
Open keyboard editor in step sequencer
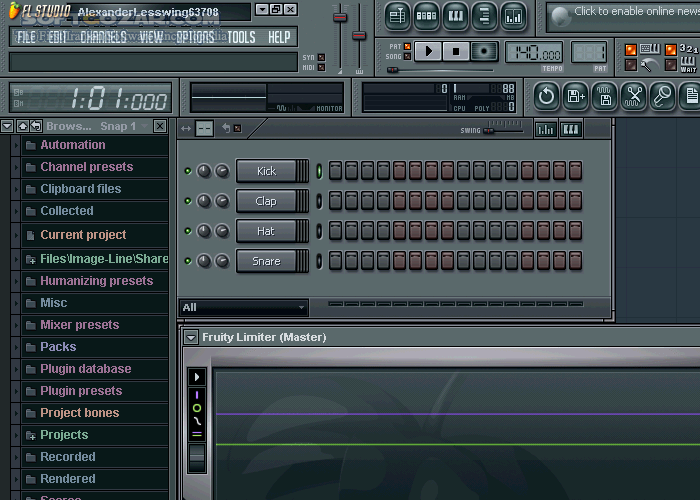point(571,130)
